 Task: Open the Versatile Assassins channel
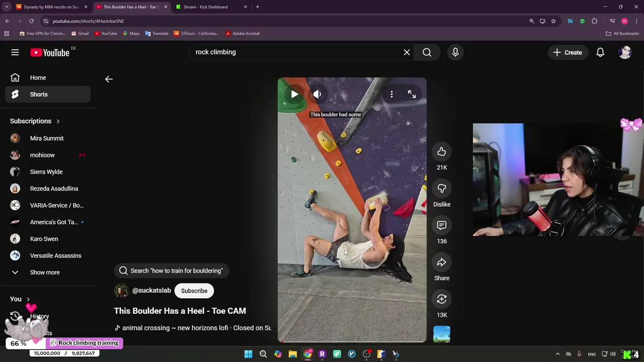(48, 255)
